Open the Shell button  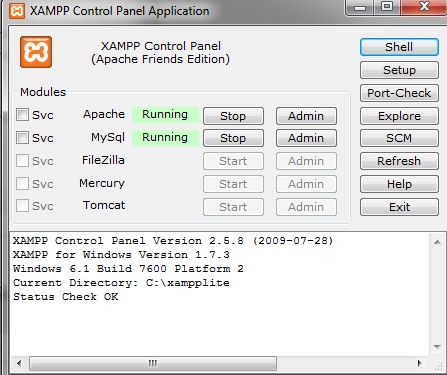pyautogui.click(x=399, y=47)
